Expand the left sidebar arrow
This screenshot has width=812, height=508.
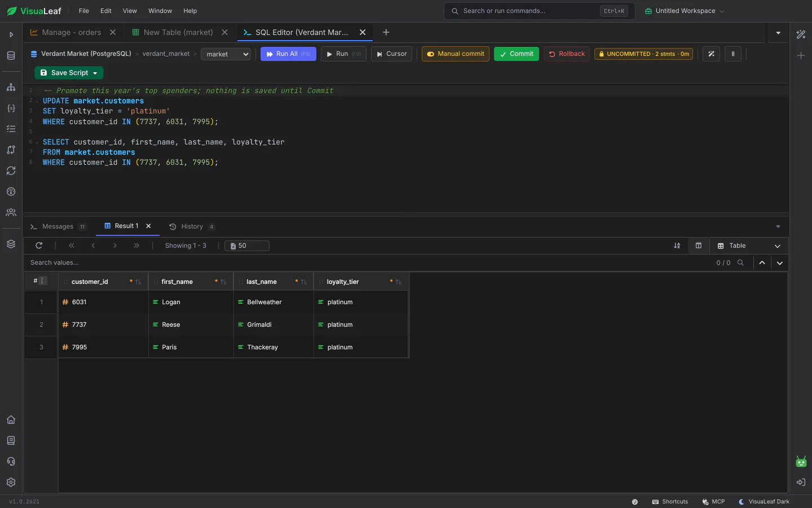11,35
